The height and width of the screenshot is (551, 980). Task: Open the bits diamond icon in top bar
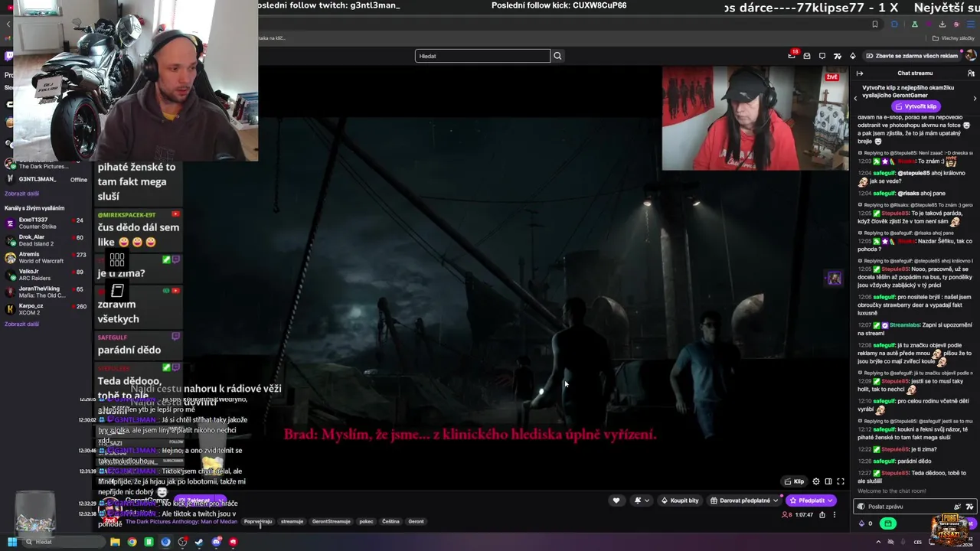(853, 56)
